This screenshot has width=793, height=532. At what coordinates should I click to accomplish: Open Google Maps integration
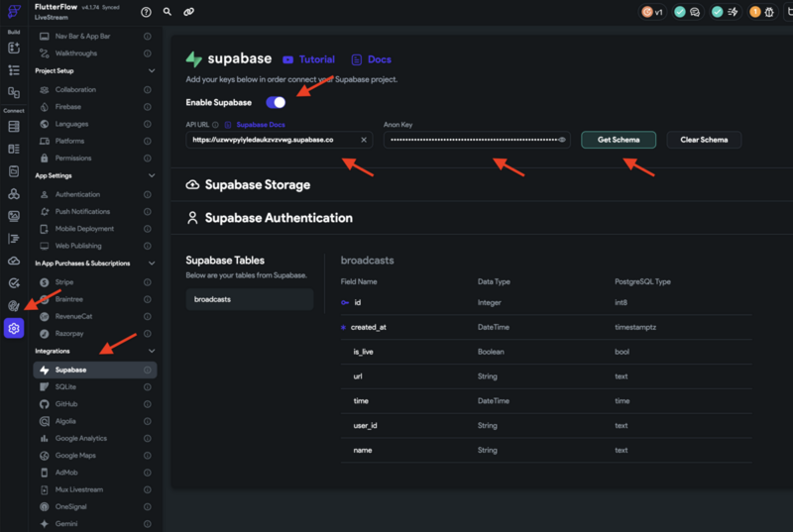coord(95,456)
